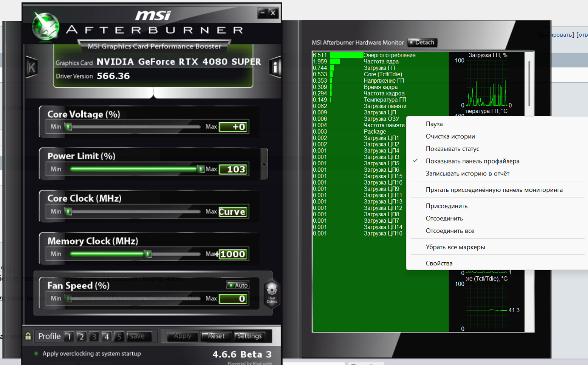Select profile slot 1

pyautogui.click(x=69, y=336)
